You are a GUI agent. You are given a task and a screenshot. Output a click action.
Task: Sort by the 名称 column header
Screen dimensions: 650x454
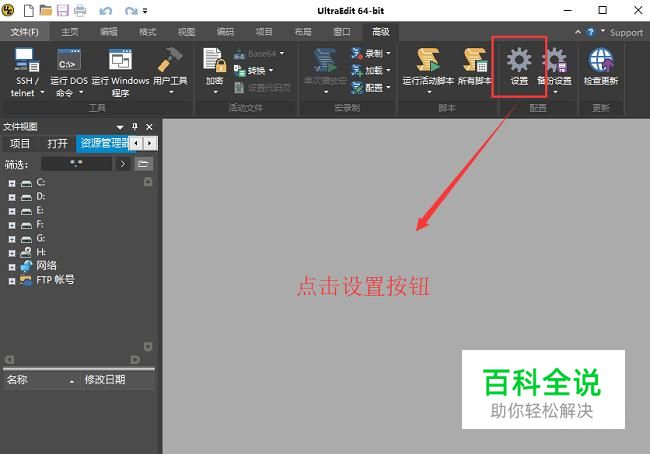41,380
